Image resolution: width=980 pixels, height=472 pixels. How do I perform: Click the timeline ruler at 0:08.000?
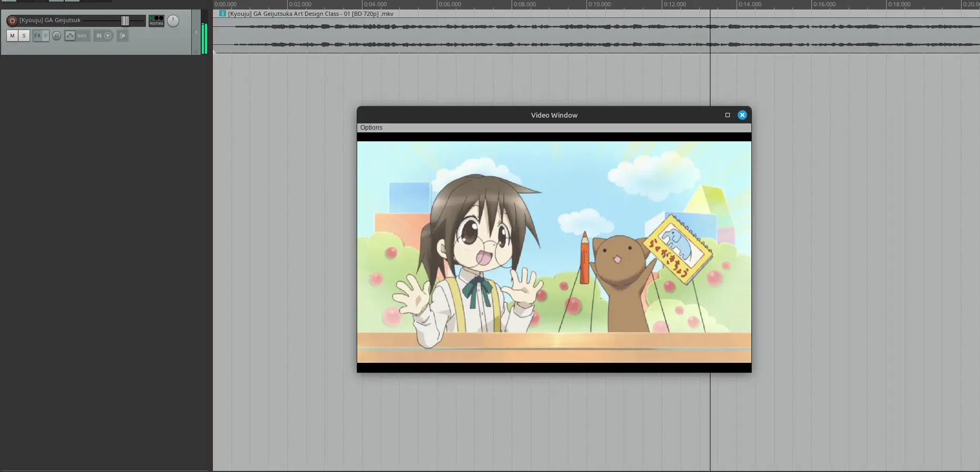(x=524, y=4)
